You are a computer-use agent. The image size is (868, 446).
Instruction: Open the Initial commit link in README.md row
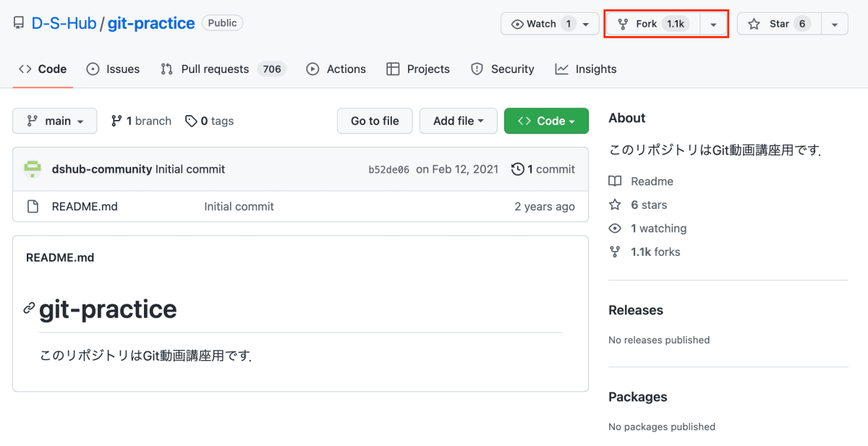239,207
